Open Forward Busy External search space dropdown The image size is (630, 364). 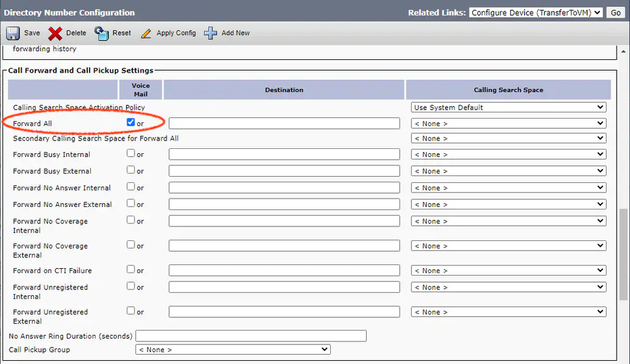click(x=508, y=171)
